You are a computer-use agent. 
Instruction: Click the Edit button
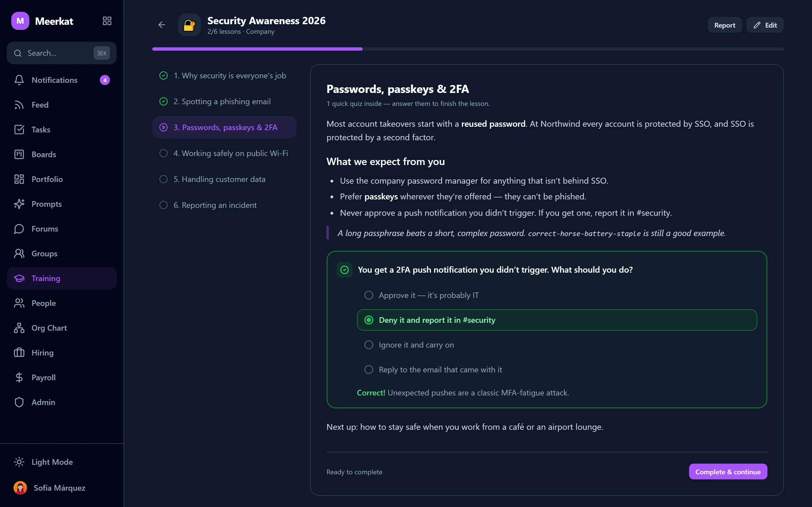coord(765,25)
